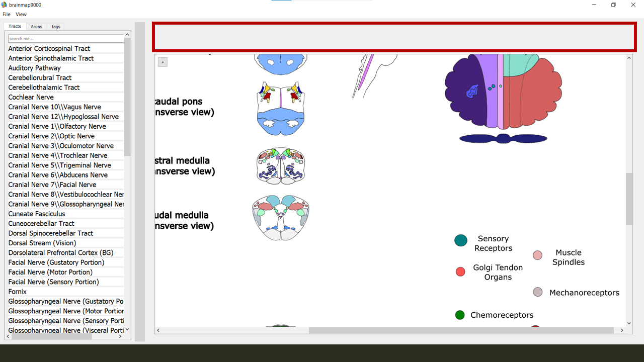Open the View menu
This screenshot has height=362, width=644.
21,15
